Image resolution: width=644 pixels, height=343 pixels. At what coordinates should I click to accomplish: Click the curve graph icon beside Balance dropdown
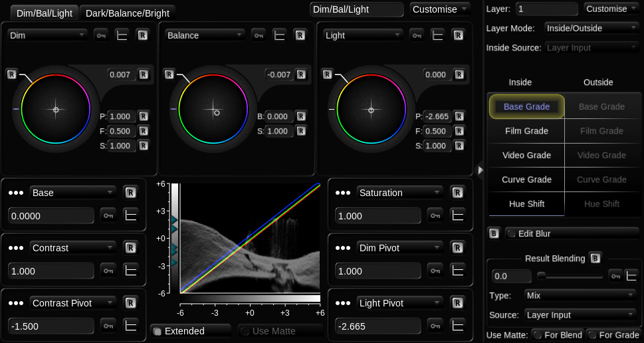point(280,35)
